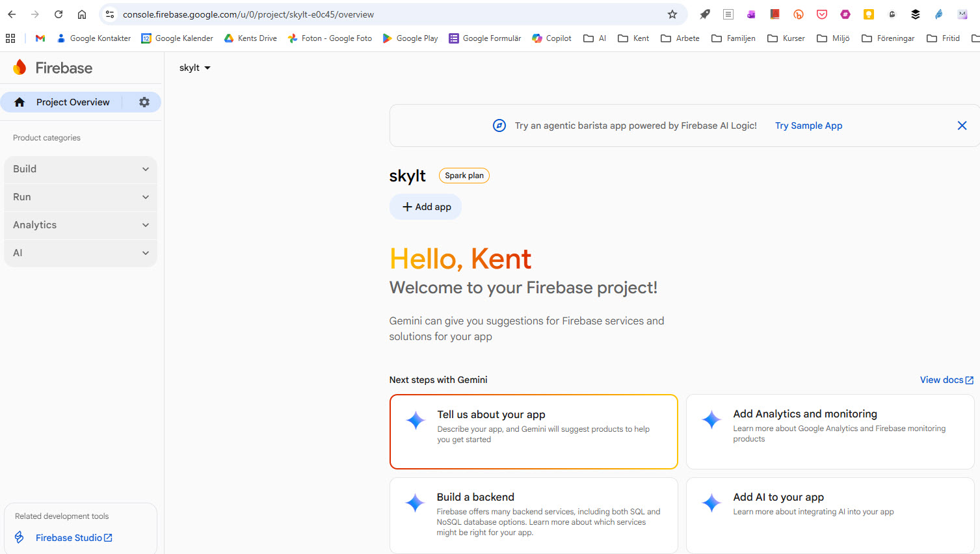Open the View docs link
980x554 pixels.
click(946, 380)
